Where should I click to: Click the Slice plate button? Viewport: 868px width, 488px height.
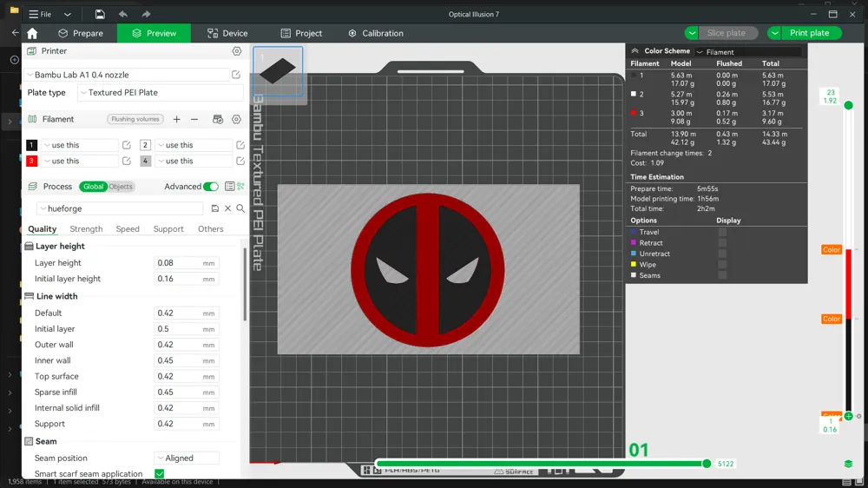pos(728,33)
